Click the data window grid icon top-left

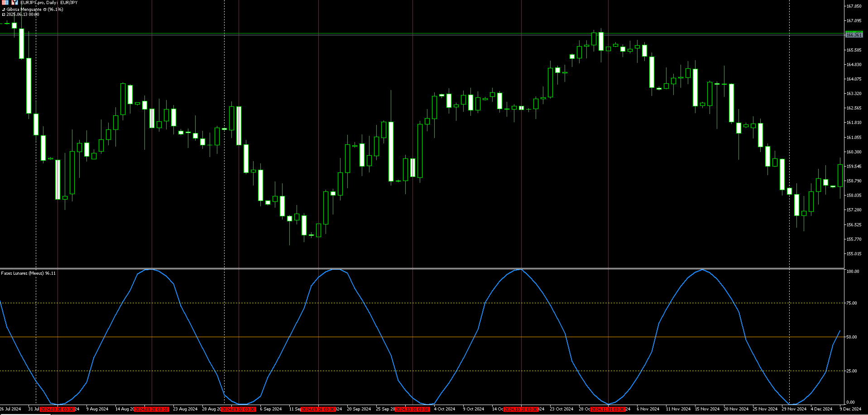tap(5, 2)
